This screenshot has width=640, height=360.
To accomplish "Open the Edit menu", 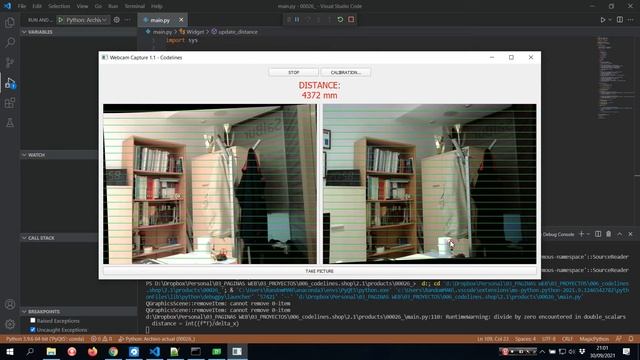I will pos(37,6).
